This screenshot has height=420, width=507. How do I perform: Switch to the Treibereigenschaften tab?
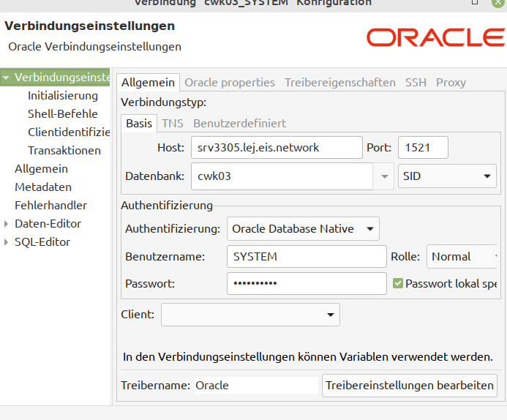click(x=339, y=82)
